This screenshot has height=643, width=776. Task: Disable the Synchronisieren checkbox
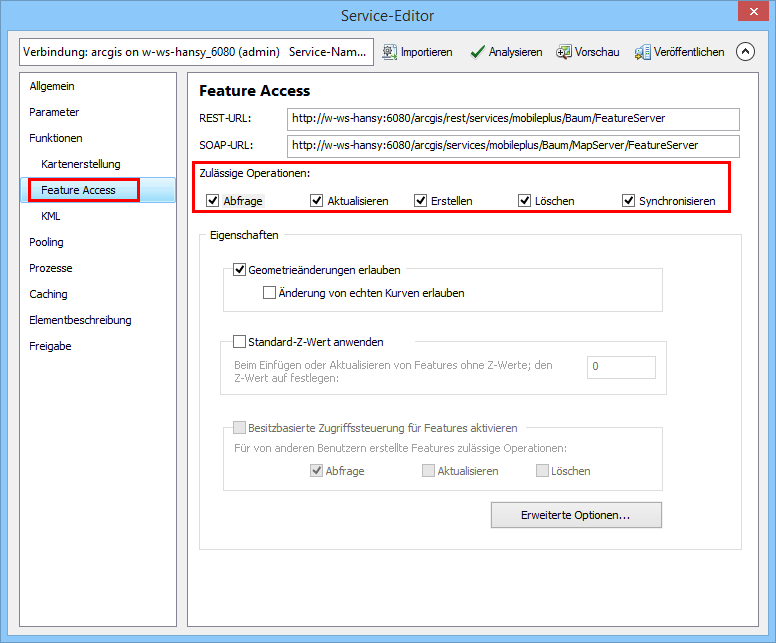click(x=628, y=200)
